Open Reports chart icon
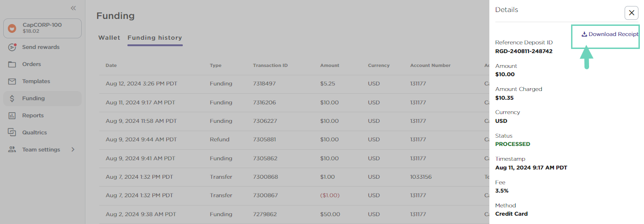 [x=12, y=115]
